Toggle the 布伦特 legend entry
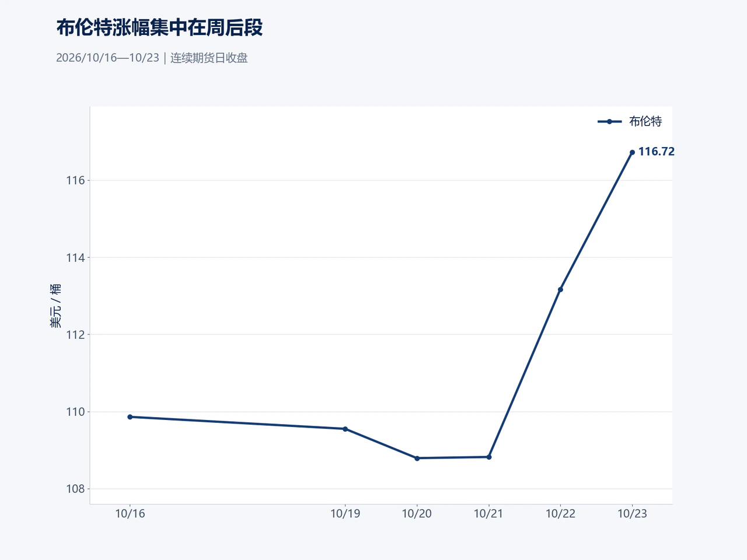 (630, 121)
